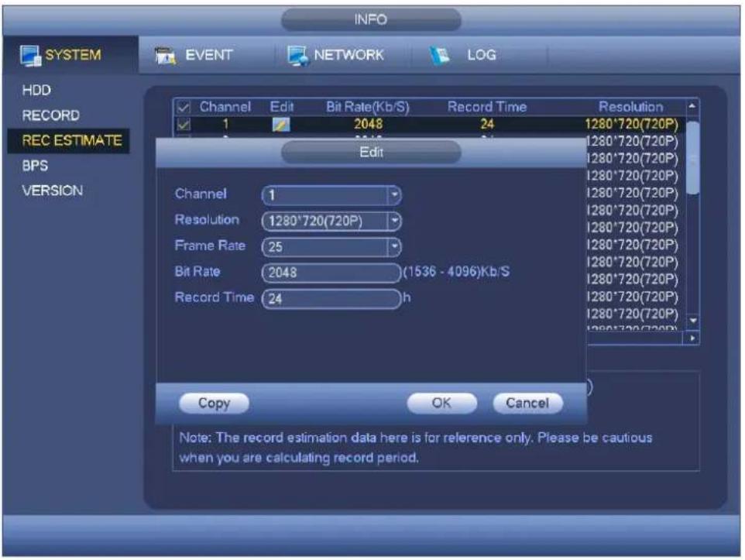Click the table scroll up arrow
Screen dimensions: 745x560
coord(692,106)
